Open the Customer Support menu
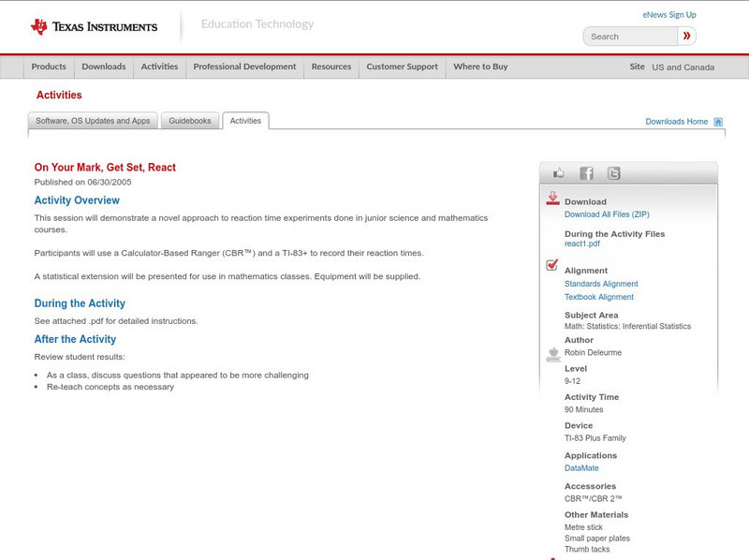Image resolution: width=749 pixels, height=560 pixels. point(403,66)
